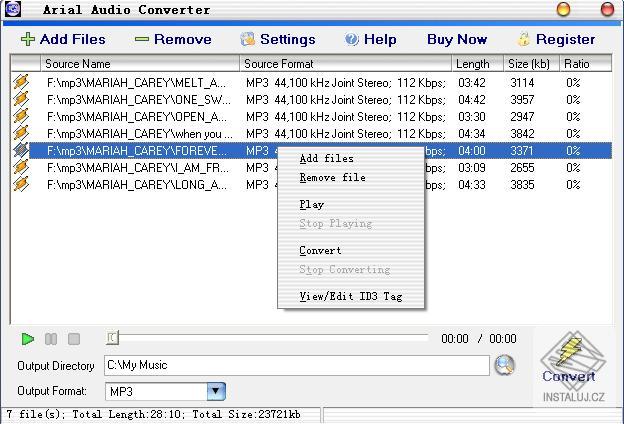Click the Register lock icon
624x424 pixels.
click(x=524, y=39)
